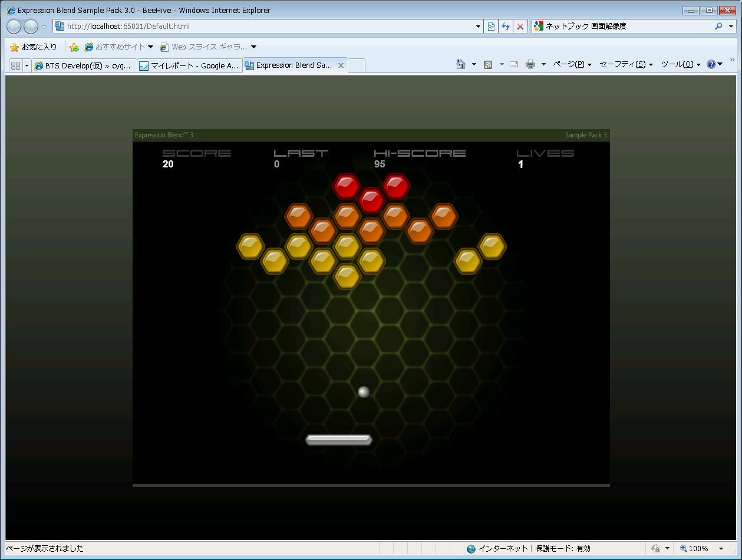
Task: Open Quick Tabs grid icon
Action: (15, 65)
